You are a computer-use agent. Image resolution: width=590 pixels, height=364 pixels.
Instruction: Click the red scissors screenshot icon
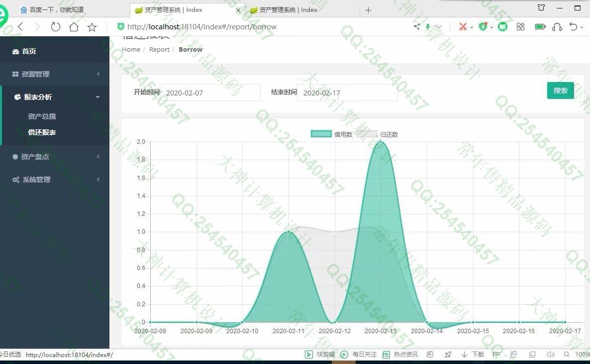tap(463, 27)
